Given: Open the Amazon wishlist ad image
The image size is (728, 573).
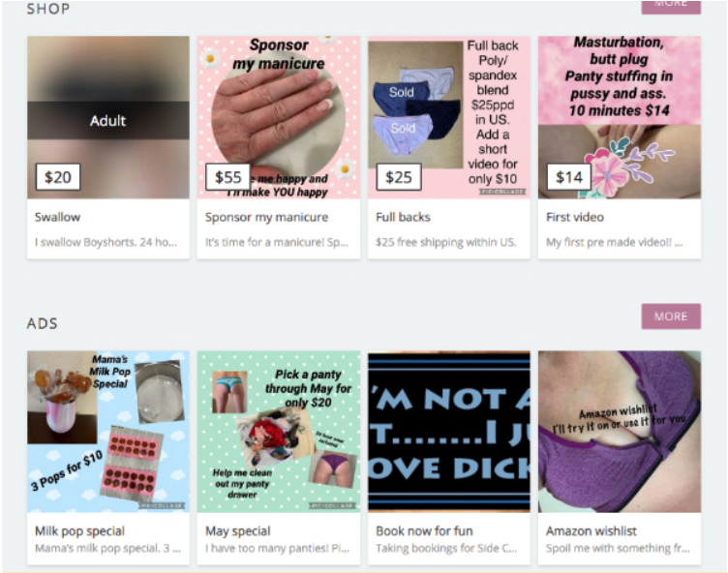Looking at the screenshot, I should (x=620, y=432).
